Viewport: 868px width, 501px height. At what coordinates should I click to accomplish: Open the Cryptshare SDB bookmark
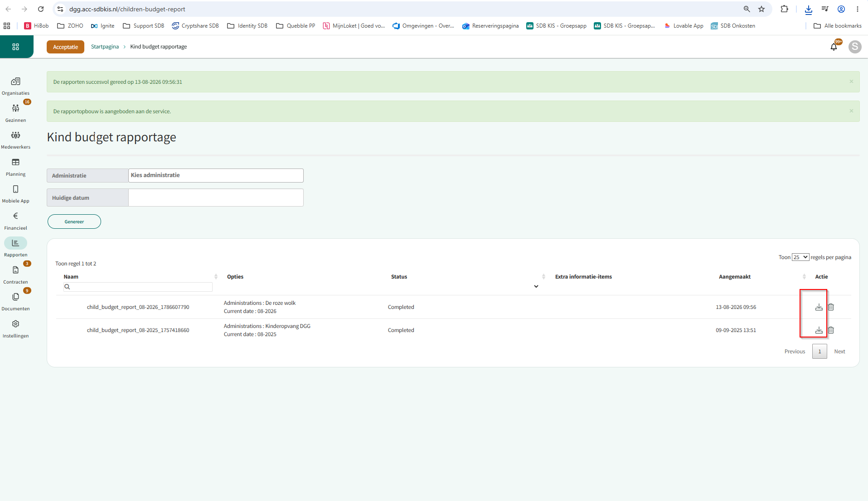pyautogui.click(x=195, y=26)
